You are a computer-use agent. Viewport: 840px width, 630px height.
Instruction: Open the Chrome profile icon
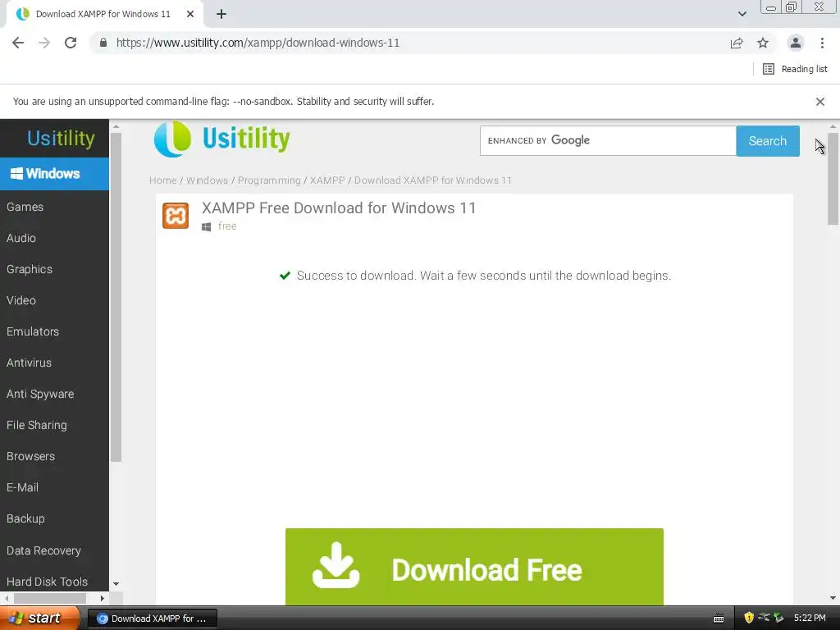[x=796, y=43]
